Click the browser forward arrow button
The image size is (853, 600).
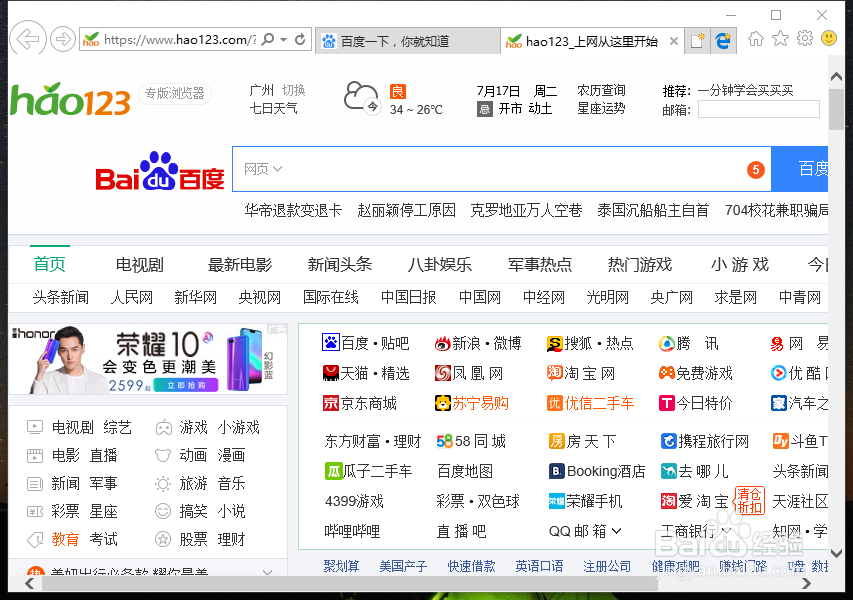pyautogui.click(x=63, y=39)
